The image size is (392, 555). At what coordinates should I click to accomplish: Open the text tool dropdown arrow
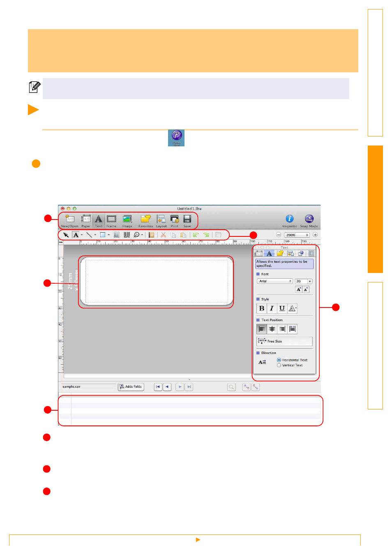82,235
